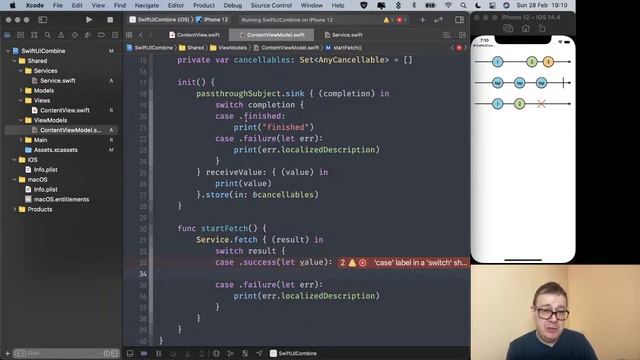Image resolution: width=640 pixels, height=360 pixels.
Task: Expand the Main folder
Action: [21, 140]
